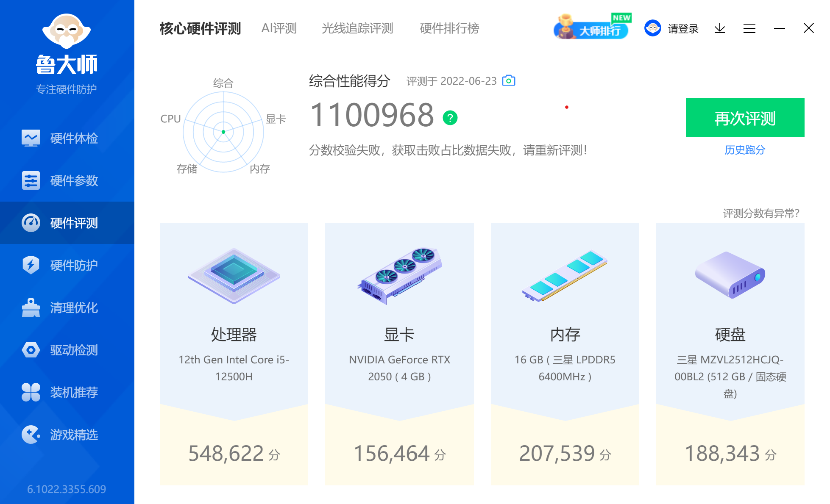Switch to 核心硬件评测 tab

coord(200,28)
